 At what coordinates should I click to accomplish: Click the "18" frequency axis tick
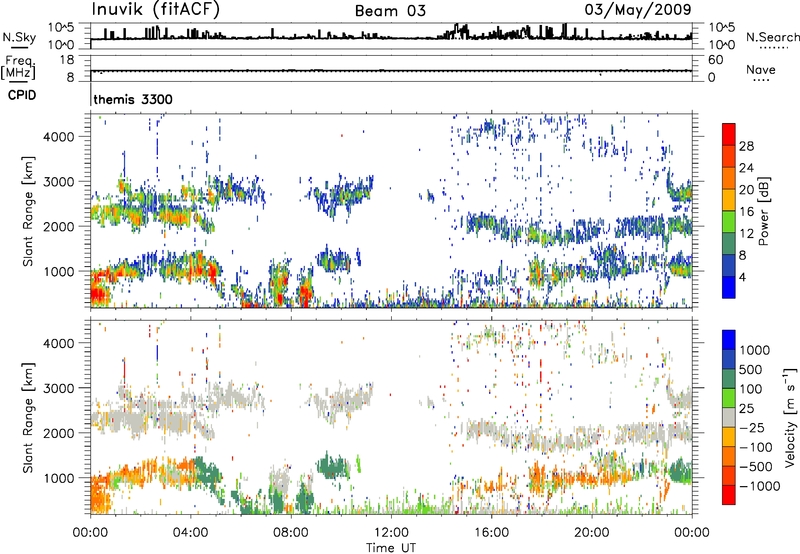tap(66, 60)
